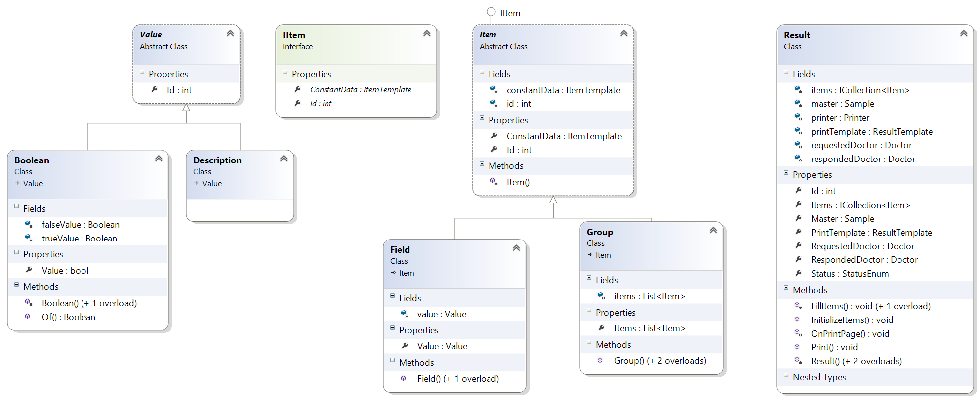The width and height of the screenshot is (980, 400).
Task: Collapse the Item abstract class box
Action: click(x=624, y=33)
